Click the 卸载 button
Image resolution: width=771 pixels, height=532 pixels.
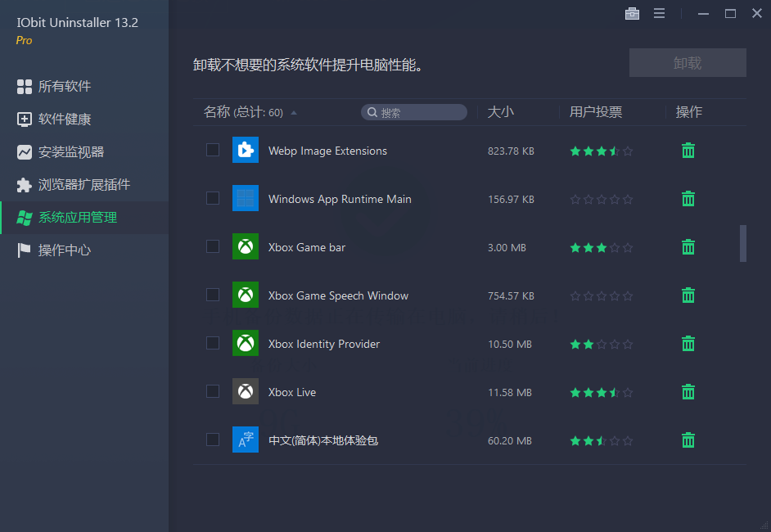(688, 62)
